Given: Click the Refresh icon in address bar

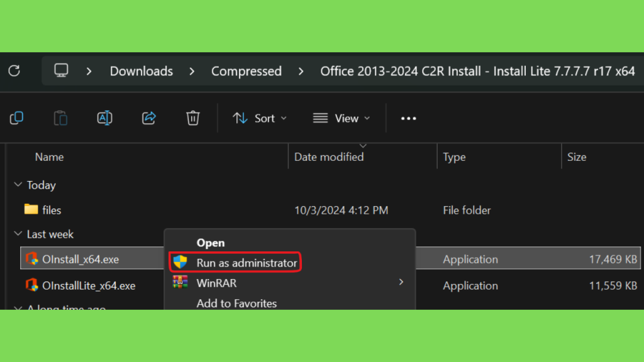Looking at the screenshot, I should [14, 70].
